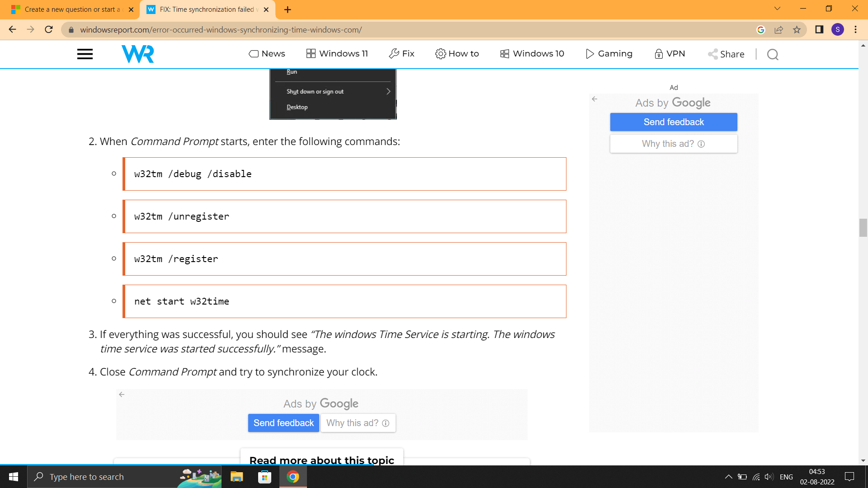868x488 pixels.
Task: Click the WR site logo
Action: point(137,54)
